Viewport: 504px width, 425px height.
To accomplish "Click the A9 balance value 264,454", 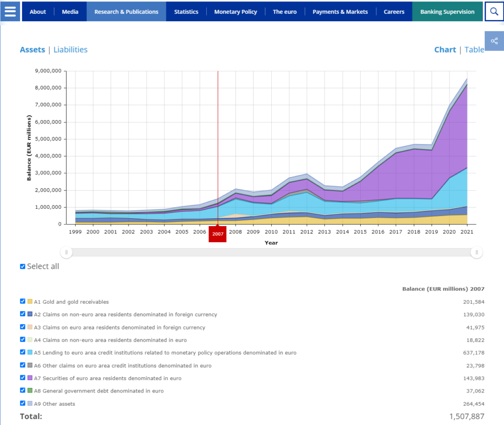I will (x=473, y=404).
